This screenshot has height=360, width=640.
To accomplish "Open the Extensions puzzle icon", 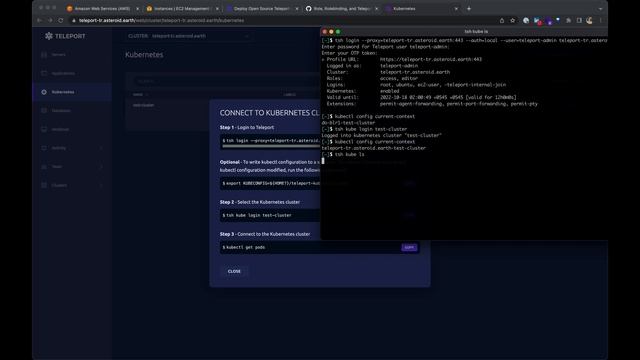I will 568,20.
